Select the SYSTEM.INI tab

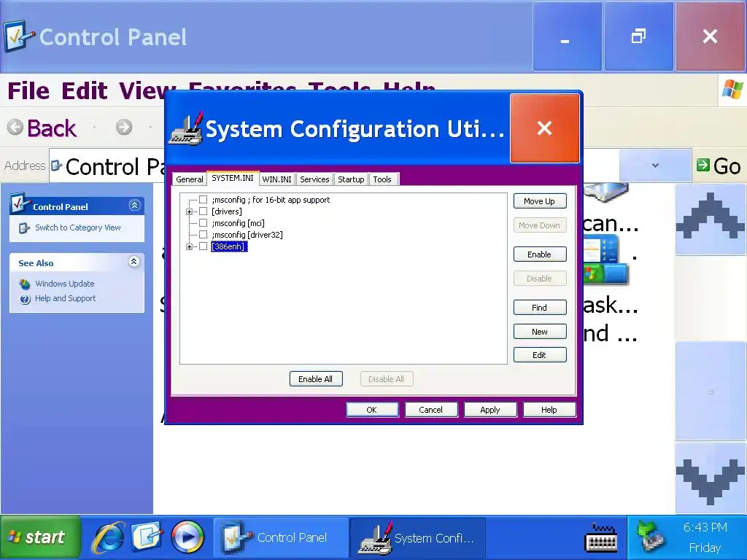pos(233,178)
